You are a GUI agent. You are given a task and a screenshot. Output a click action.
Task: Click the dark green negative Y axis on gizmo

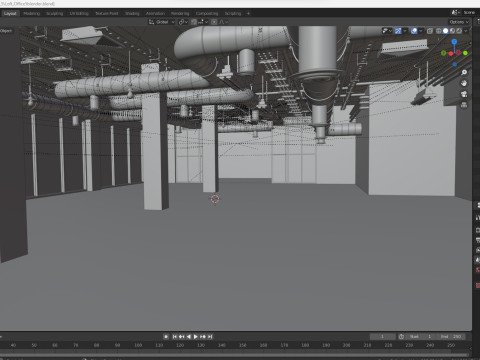pos(444,53)
